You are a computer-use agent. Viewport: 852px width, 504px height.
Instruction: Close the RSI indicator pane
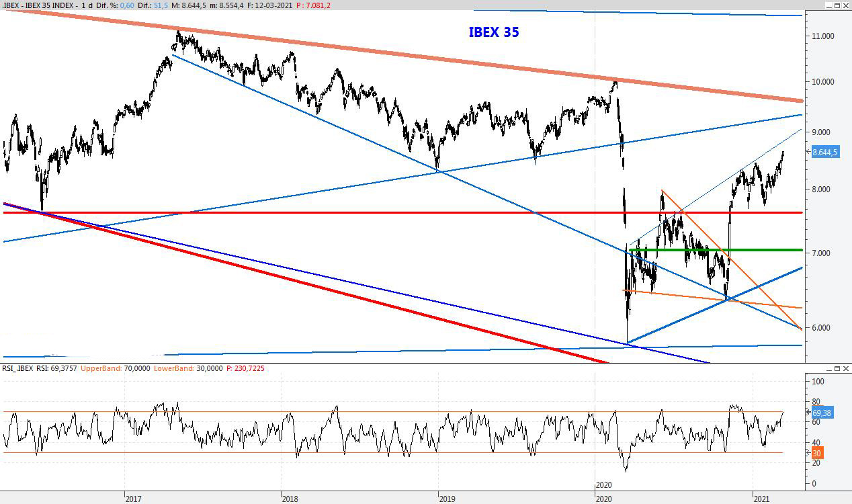click(845, 368)
